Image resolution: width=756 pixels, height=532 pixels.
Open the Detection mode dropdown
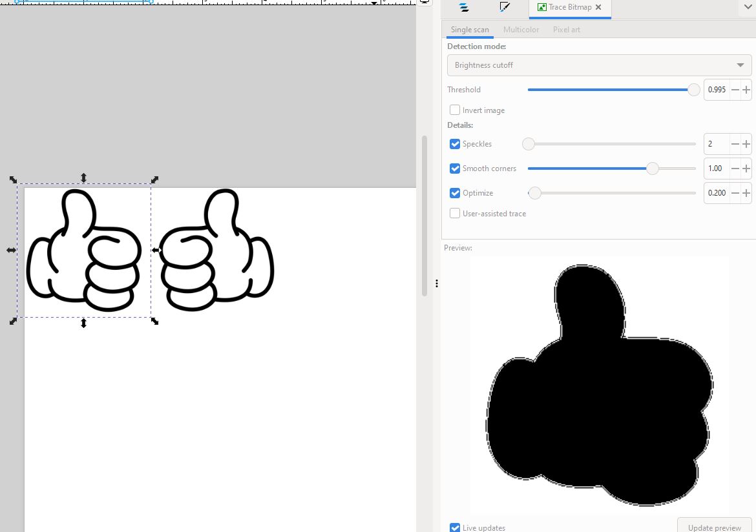coord(599,65)
